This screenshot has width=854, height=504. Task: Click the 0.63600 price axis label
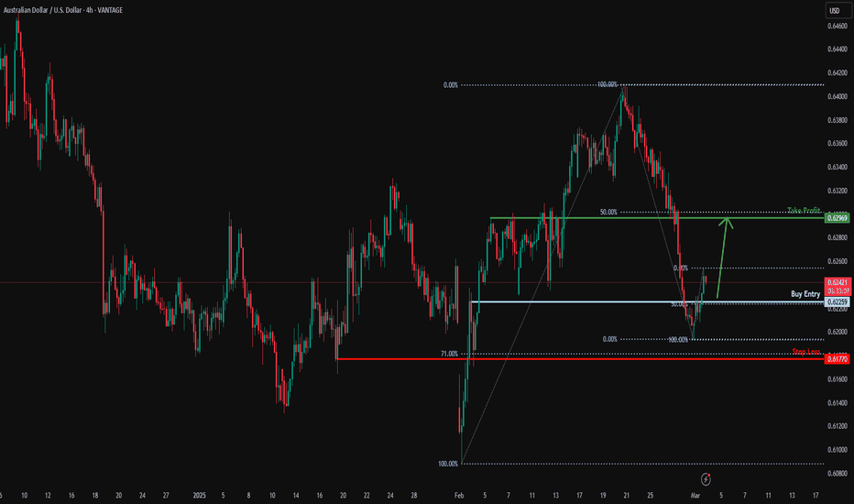click(838, 143)
